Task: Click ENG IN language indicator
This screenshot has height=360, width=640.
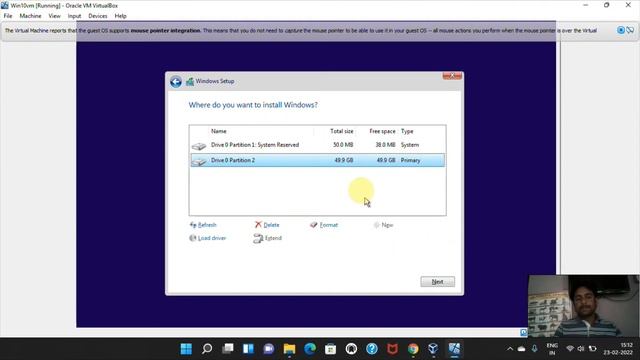Action: click(x=552, y=349)
